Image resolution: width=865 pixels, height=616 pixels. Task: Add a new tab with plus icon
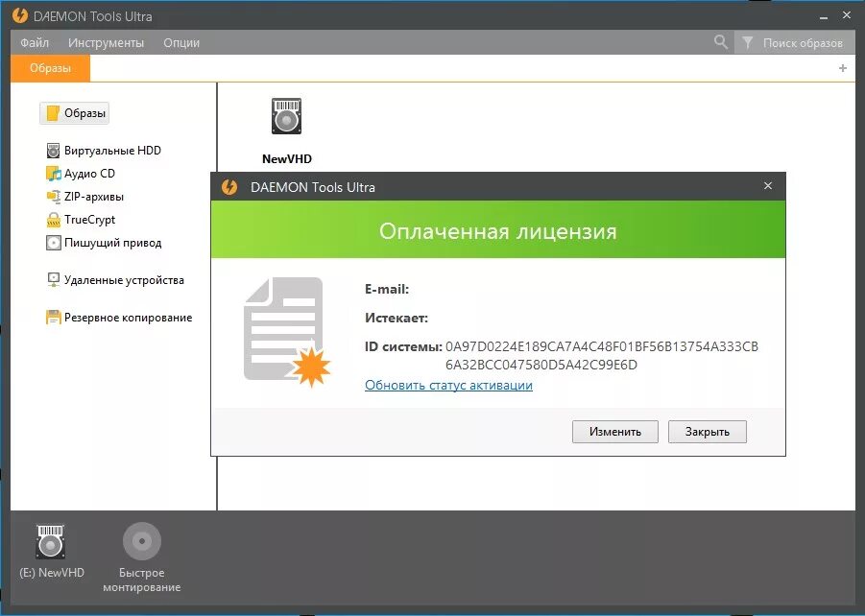pyautogui.click(x=842, y=68)
